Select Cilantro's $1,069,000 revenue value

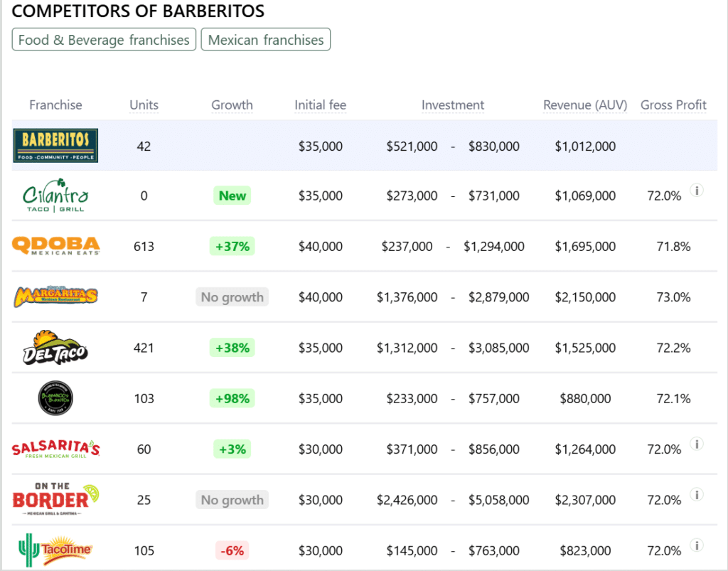585,196
